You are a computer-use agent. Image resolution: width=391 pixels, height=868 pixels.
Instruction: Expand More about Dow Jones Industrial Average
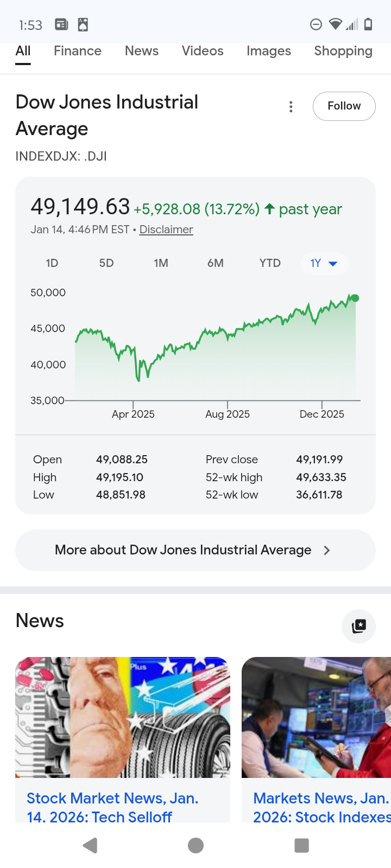click(x=195, y=550)
